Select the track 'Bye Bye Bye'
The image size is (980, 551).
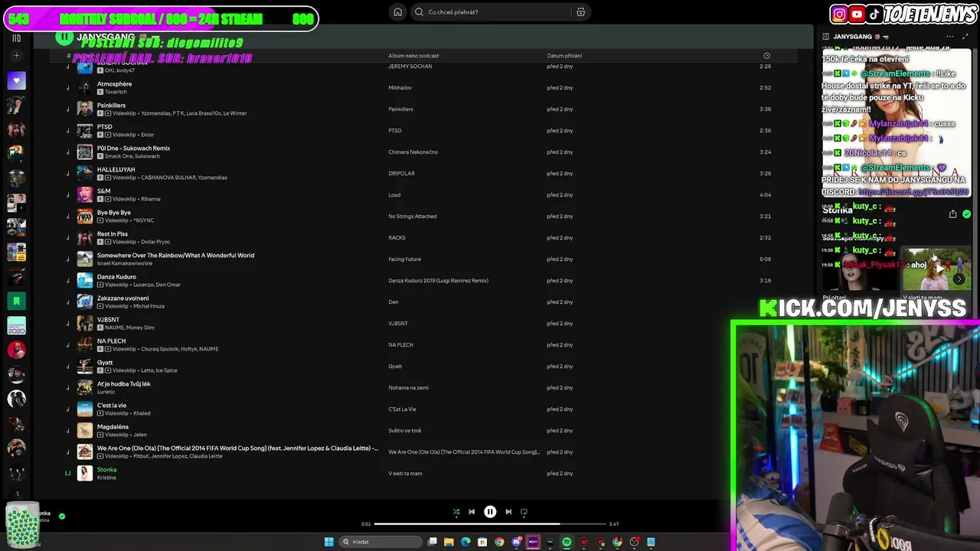click(113, 213)
